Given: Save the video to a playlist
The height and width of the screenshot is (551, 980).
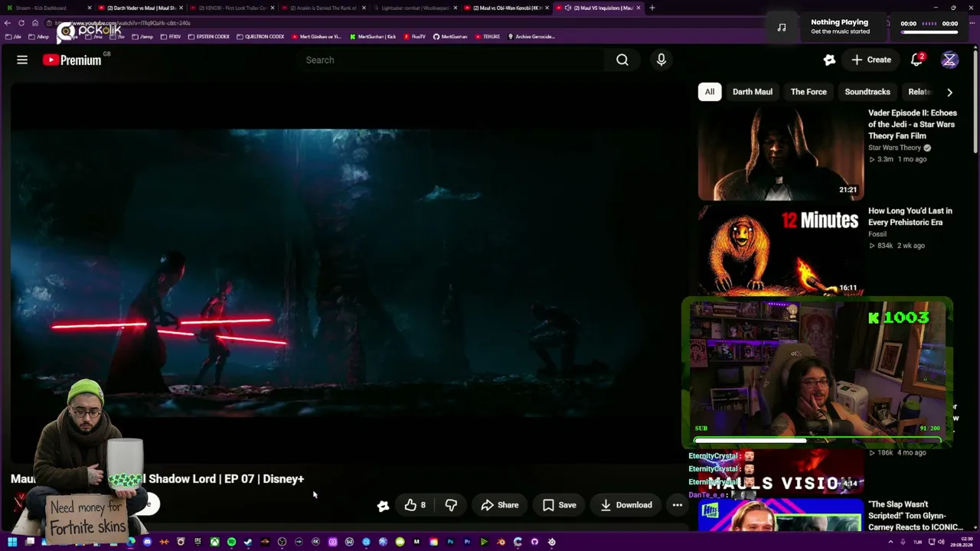Looking at the screenshot, I should coord(560,505).
